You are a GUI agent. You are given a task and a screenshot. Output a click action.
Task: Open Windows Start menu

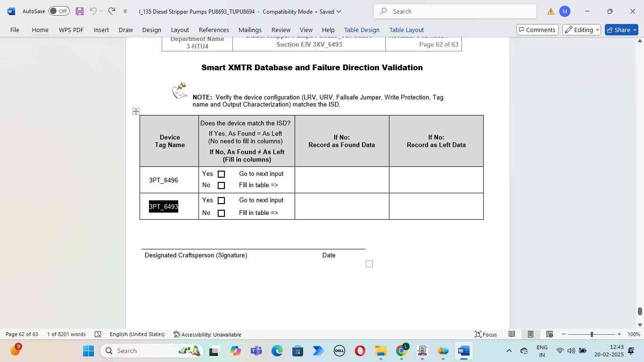coord(88,351)
